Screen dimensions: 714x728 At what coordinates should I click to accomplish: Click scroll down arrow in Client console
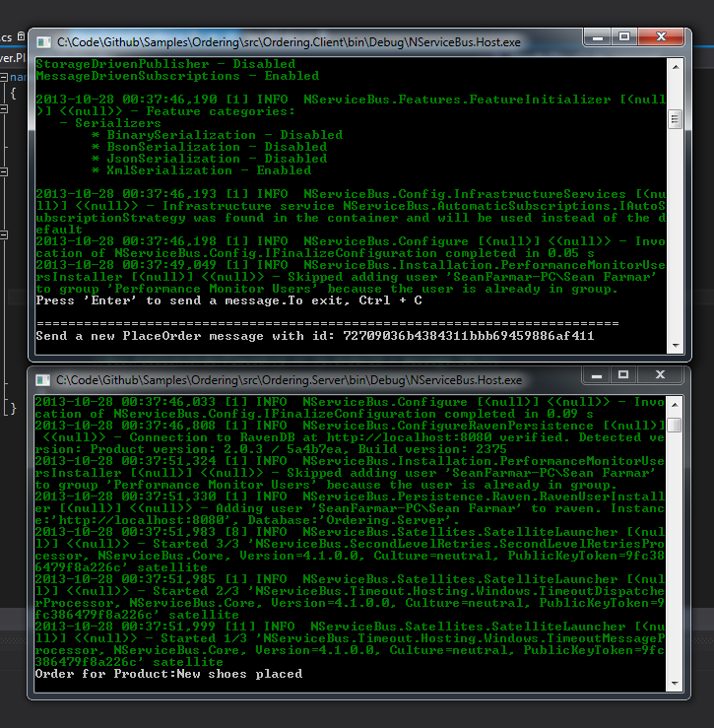pos(676,346)
